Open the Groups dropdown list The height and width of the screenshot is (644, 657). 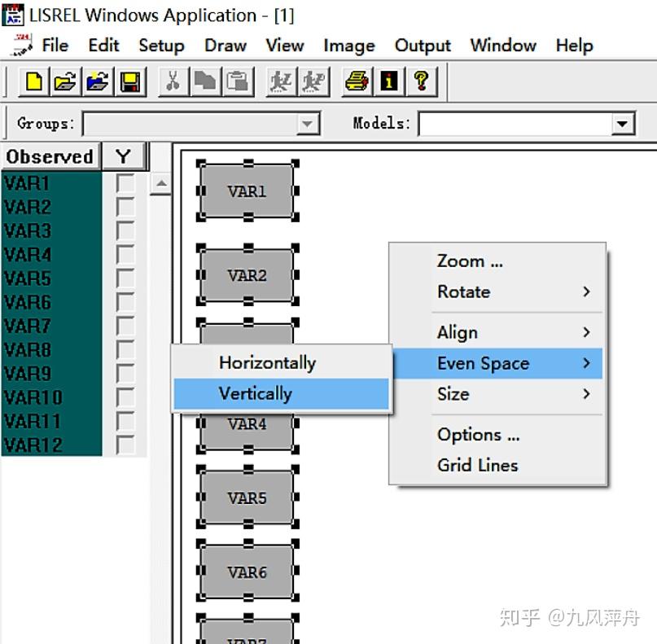click(308, 124)
